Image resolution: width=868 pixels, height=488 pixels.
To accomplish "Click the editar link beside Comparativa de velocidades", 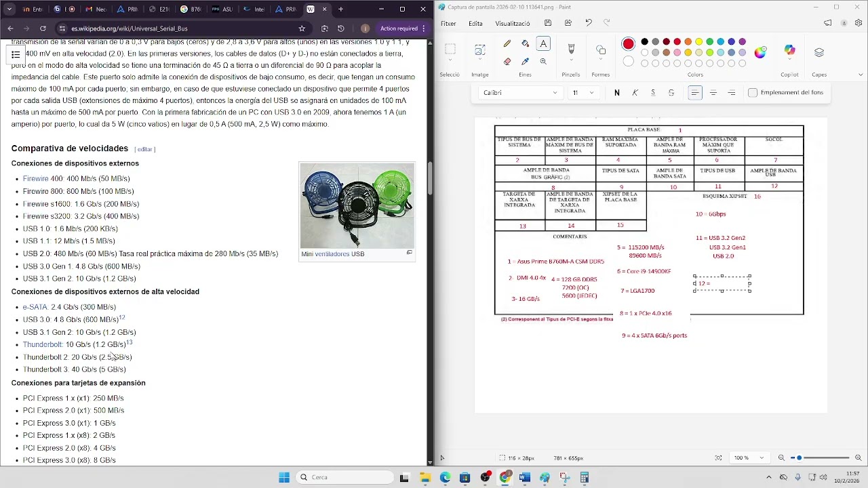I will pyautogui.click(x=145, y=149).
